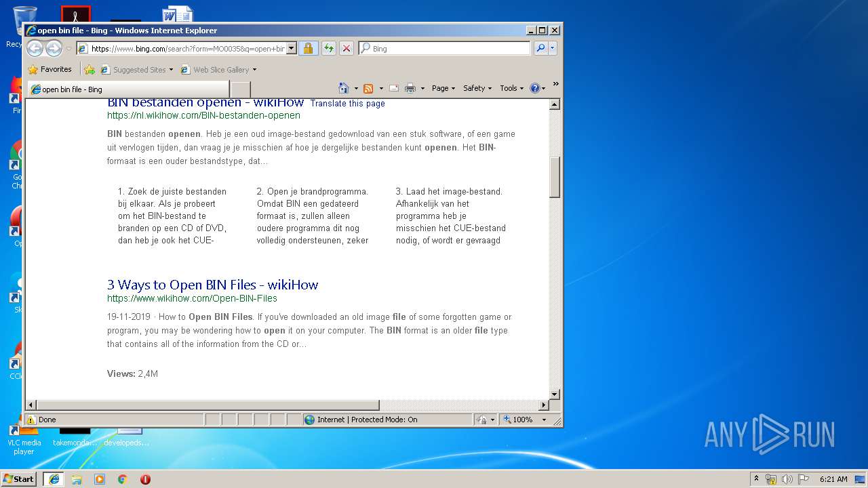The height and width of the screenshot is (488, 868).
Task: Show more command bar items chevron
Action: pyautogui.click(x=555, y=84)
